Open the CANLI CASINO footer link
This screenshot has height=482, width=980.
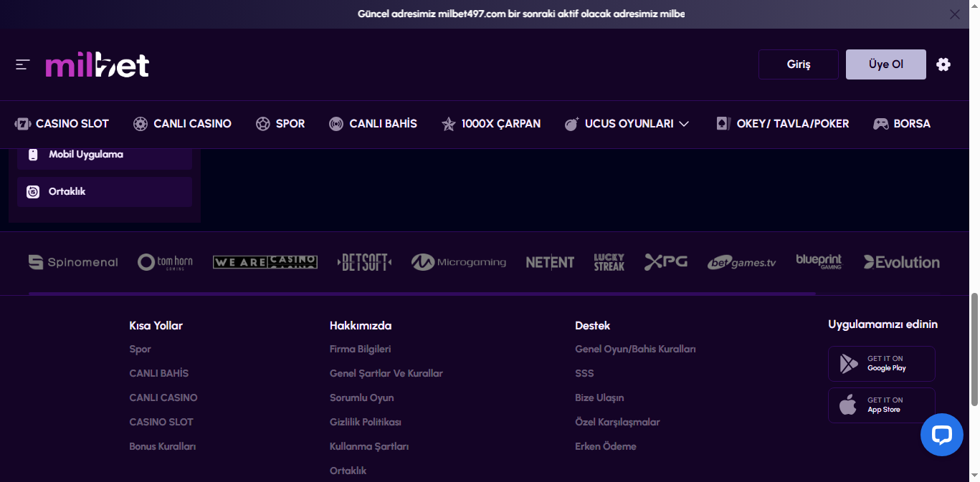[163, 398]
